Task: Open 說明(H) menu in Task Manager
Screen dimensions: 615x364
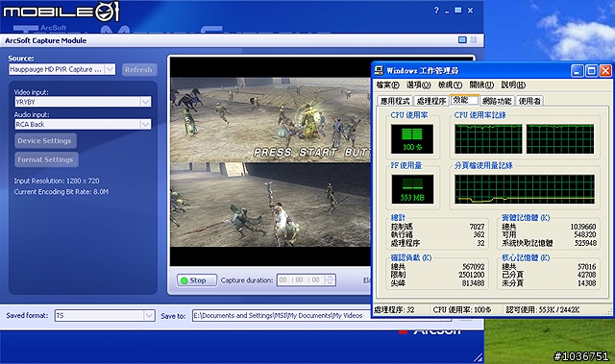Action: tap(513, 85)
